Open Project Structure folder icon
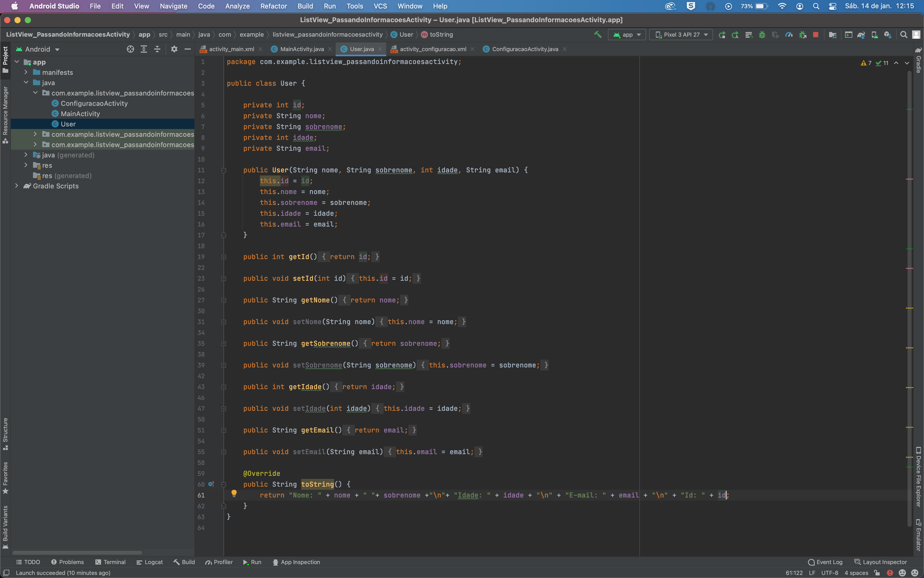Screen dimensions: 924x578 (833, 35)
